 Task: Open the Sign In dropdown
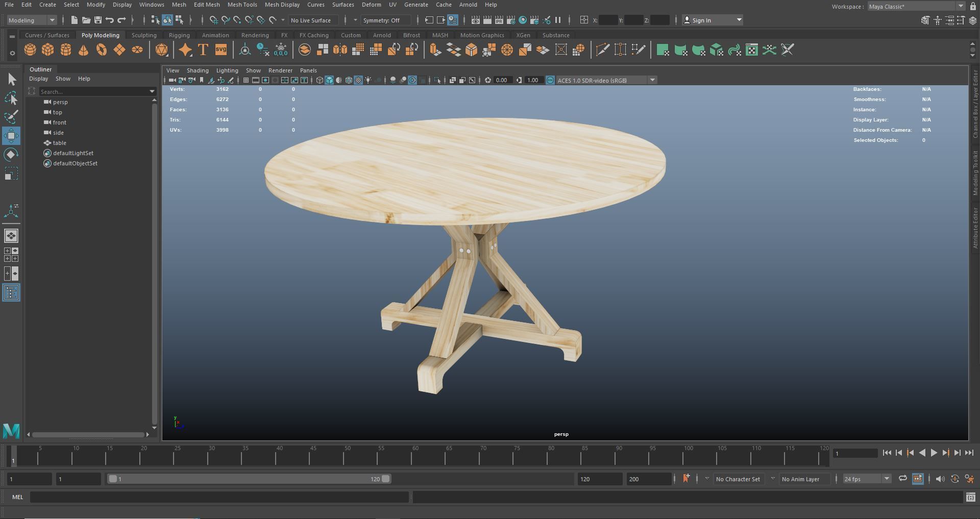[713, 20]
